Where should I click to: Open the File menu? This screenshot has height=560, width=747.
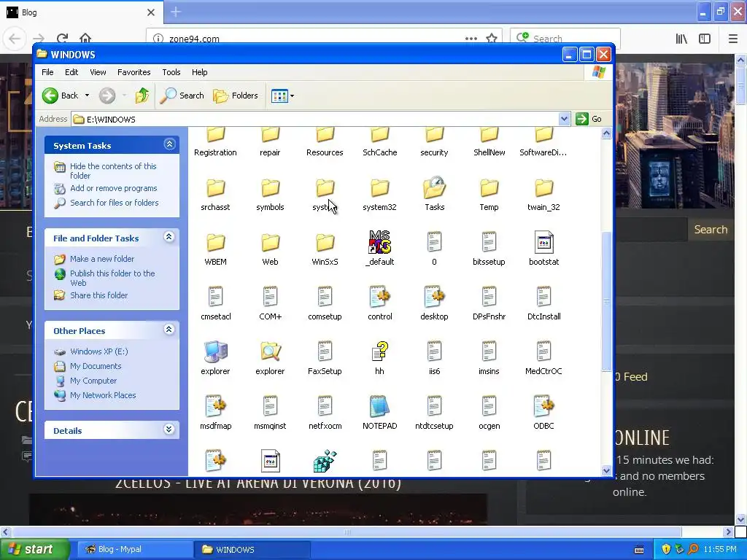(x=47, y=72)
